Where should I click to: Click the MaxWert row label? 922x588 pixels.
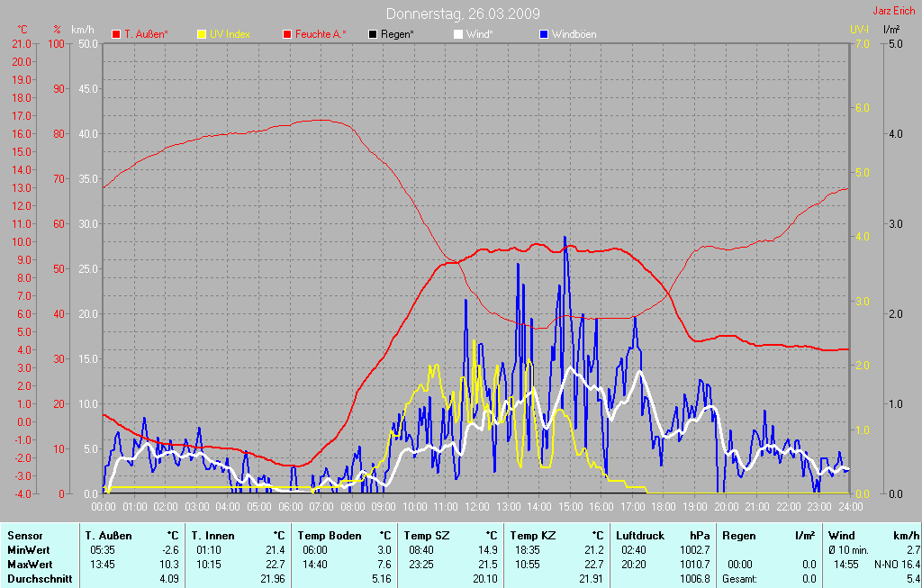pyautogui.click(x=30, y=564)
